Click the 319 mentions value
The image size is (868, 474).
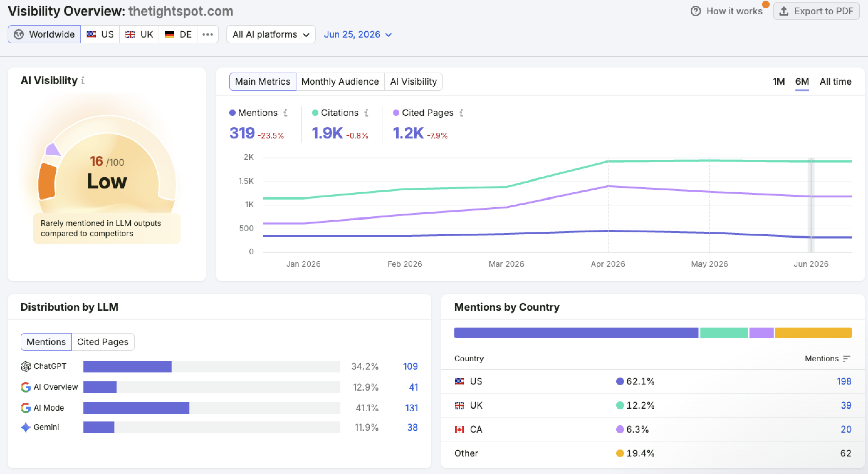coord(242,133)
